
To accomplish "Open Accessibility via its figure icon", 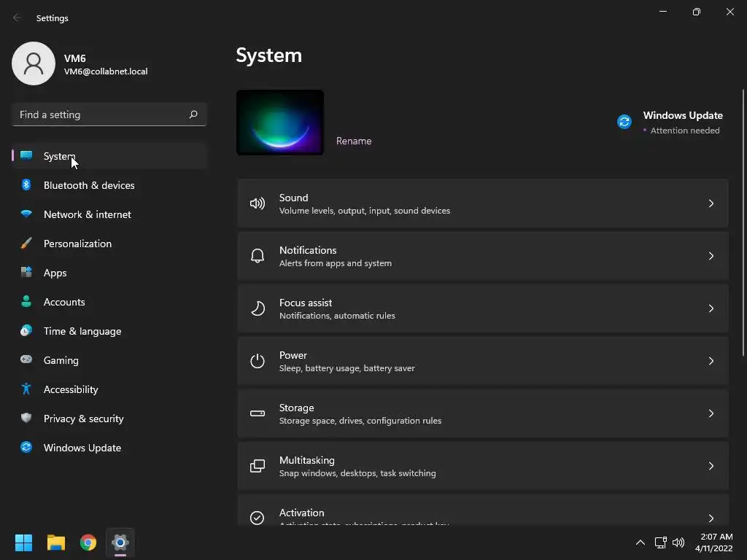I will click(x=26, y=389).
